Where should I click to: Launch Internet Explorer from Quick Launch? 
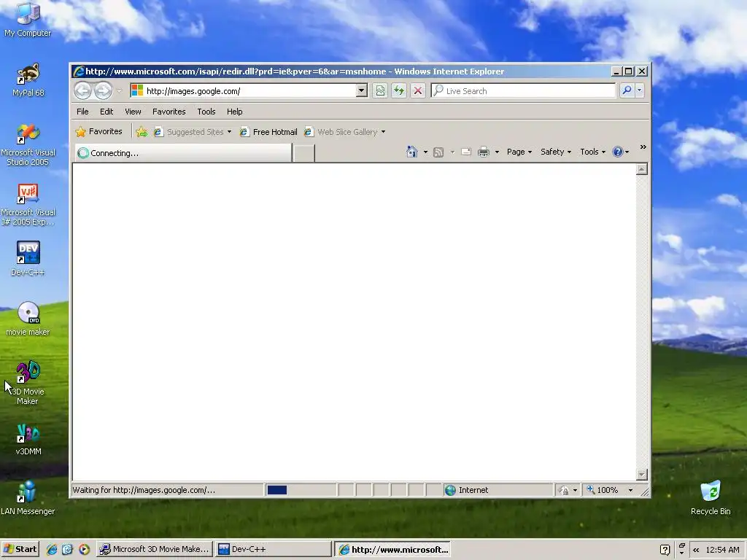52,549
